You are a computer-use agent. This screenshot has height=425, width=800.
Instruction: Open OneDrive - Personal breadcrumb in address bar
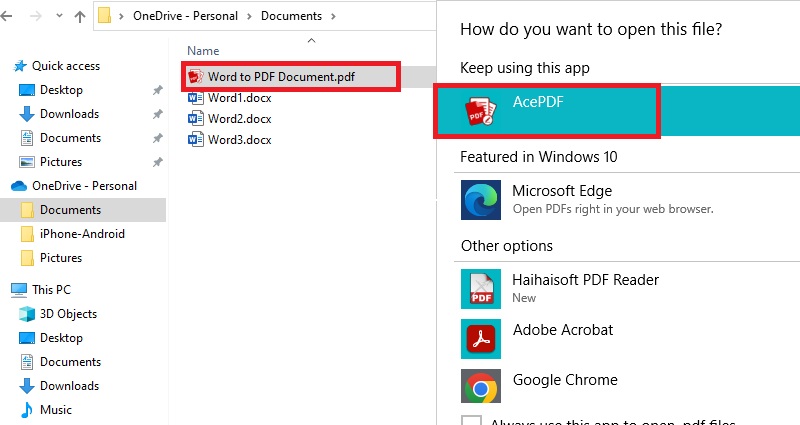point(185,16)
